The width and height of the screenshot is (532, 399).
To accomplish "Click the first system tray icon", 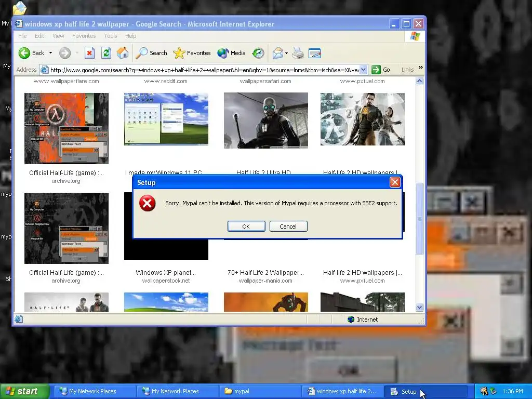I will (484, 391).
